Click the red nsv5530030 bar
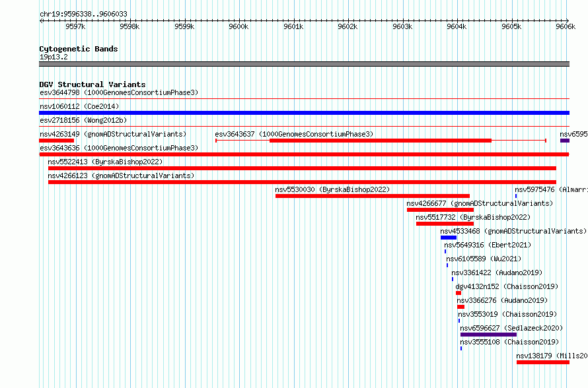 click(373, 196)
